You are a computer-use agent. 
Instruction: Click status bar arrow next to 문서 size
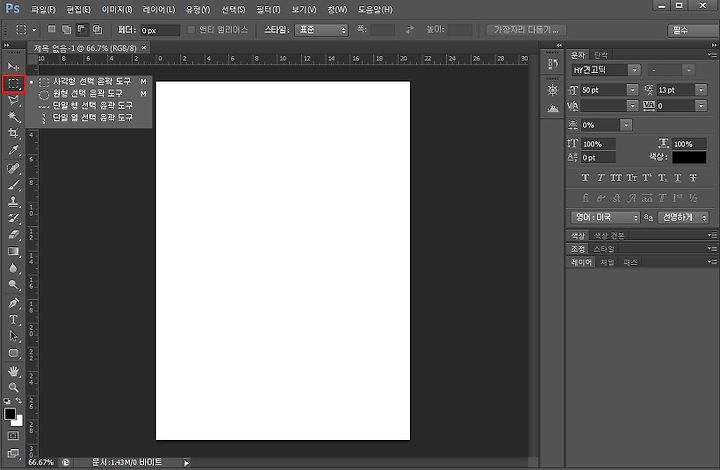coord(186,463)
